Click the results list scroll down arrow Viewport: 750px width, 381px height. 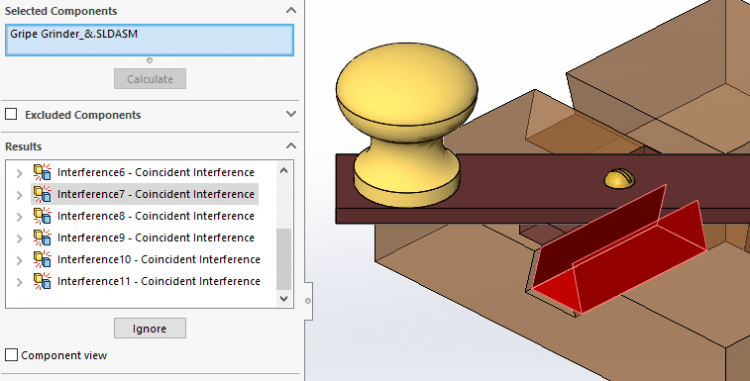pos(284,299)
